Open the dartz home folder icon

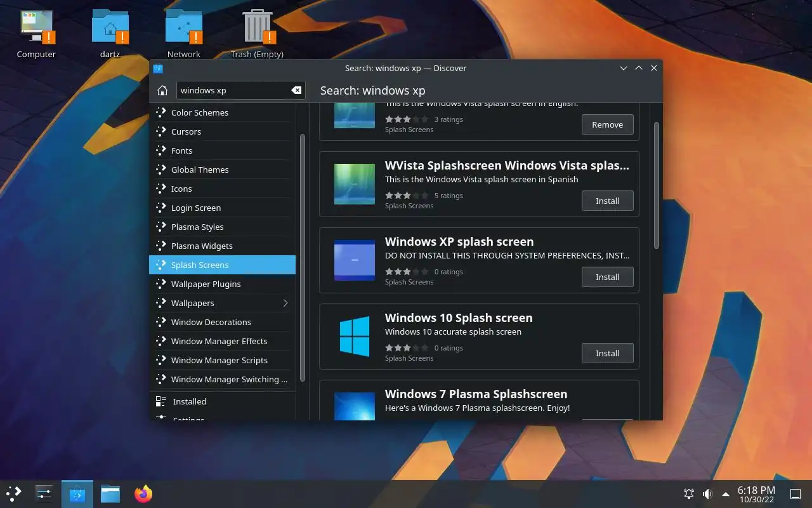tap(110, 34)
